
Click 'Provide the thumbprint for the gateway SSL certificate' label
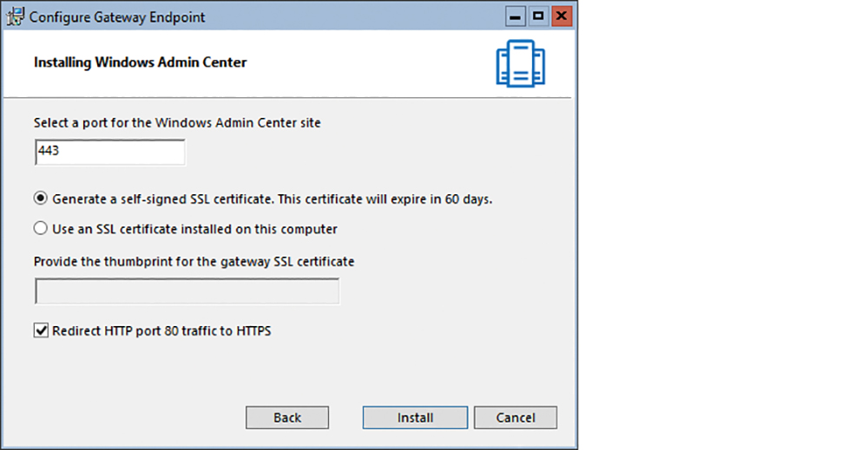pos(194,262)
